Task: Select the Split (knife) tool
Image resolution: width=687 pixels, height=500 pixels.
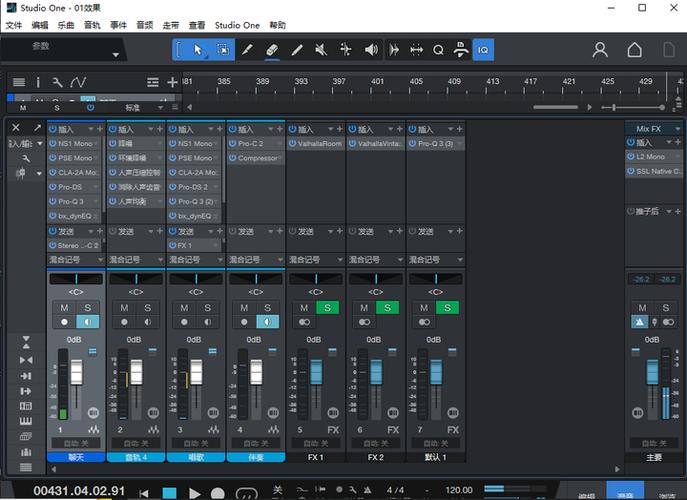Action: 247,50
